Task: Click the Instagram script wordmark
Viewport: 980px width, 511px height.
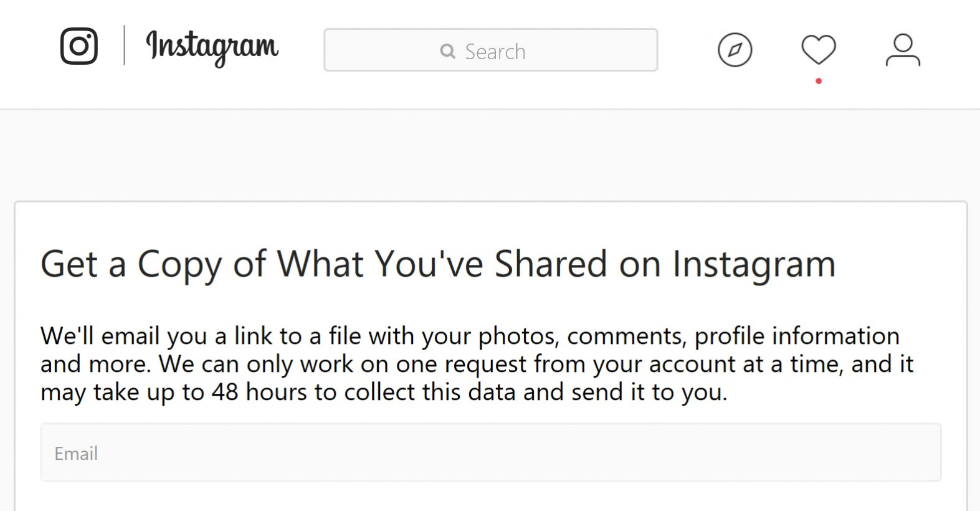Action: (x=212, y=47)
